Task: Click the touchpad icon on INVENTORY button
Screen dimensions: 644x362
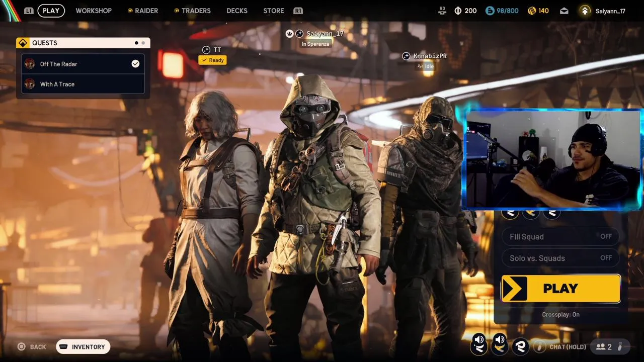Action: tap(63, 347)
